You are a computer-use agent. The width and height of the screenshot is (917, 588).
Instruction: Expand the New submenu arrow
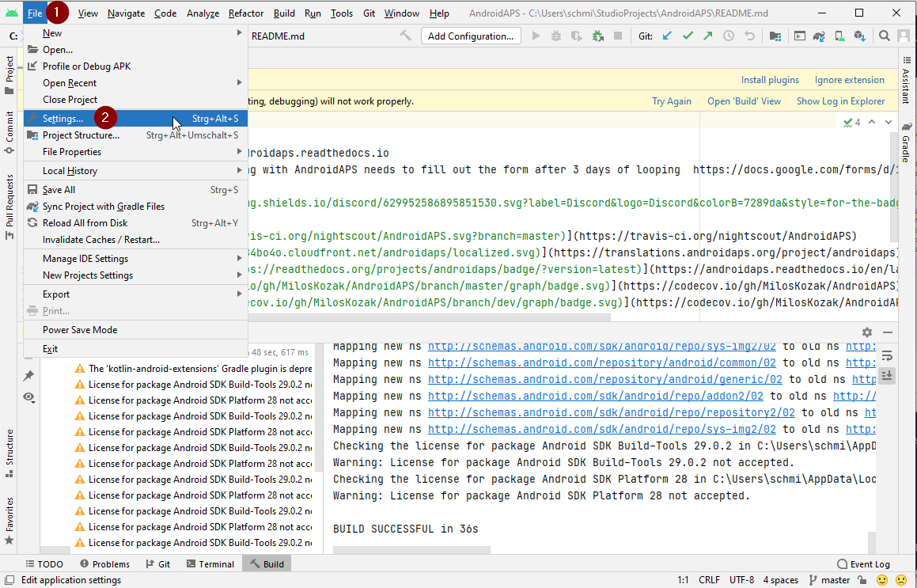click(239, 32)
